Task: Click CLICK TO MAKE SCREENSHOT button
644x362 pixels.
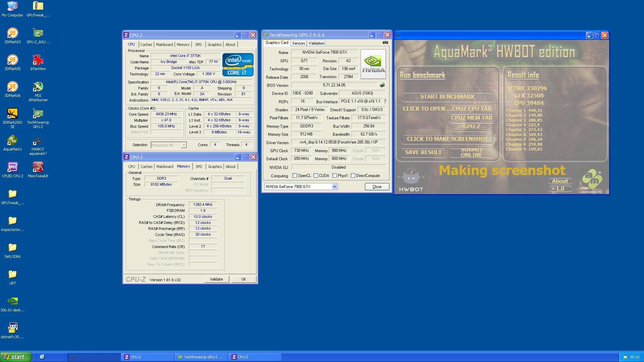Action: click(447, 139)
